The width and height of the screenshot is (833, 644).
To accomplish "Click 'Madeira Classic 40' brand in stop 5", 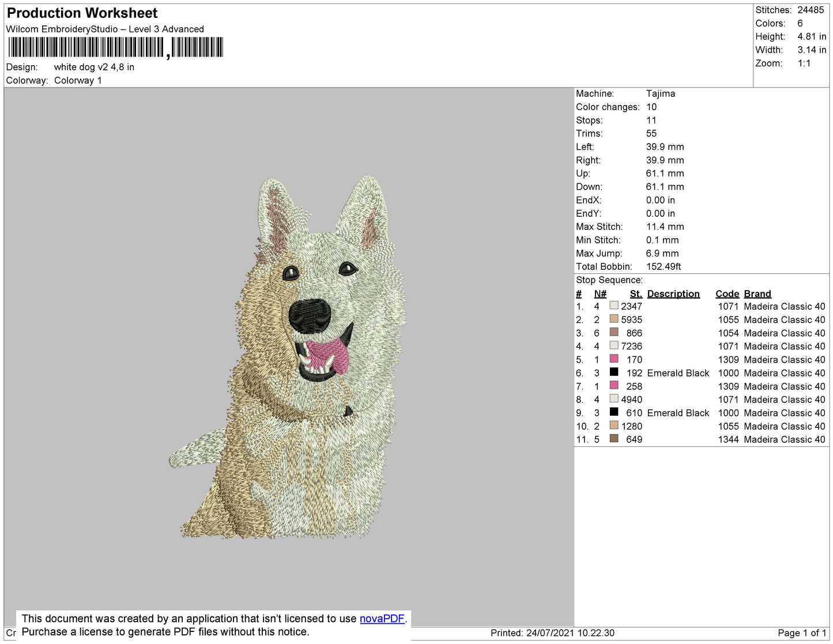I will (x=785, y=359).
